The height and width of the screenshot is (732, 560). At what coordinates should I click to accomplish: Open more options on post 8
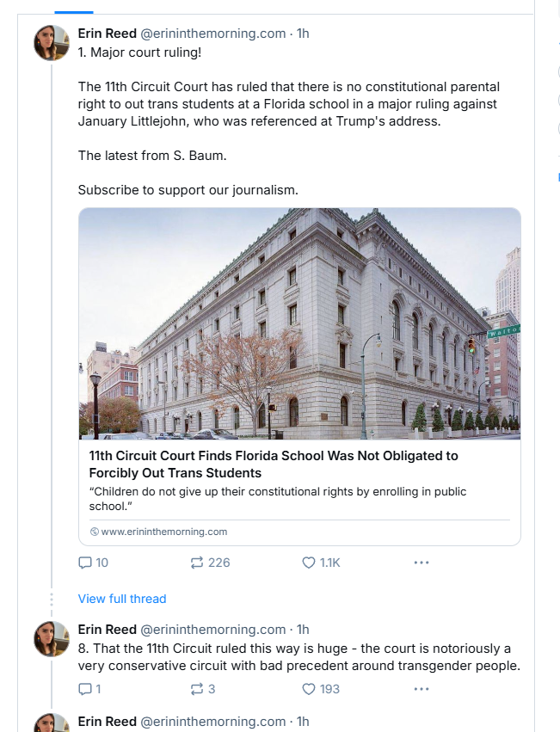(x=421, y=689)
